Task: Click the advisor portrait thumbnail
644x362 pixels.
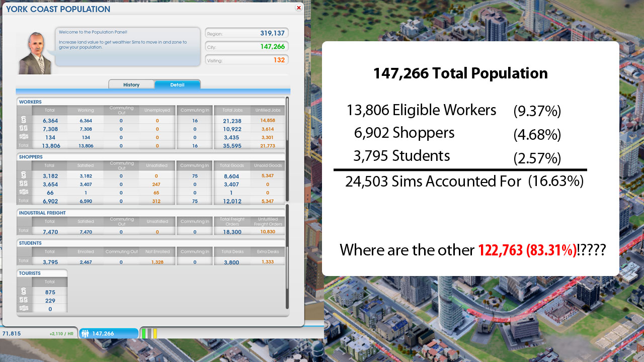Action: tap(36, 53)
